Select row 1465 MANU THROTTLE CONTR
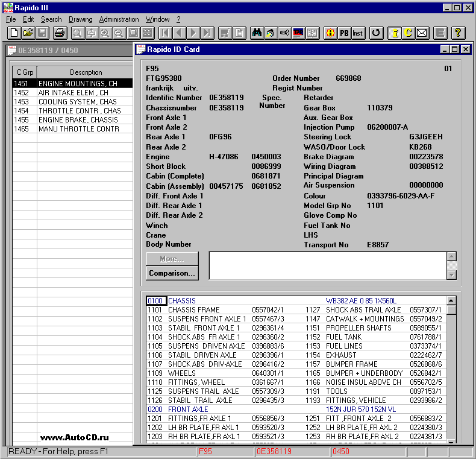Screen dimensions: 476x459 point(72,129)
